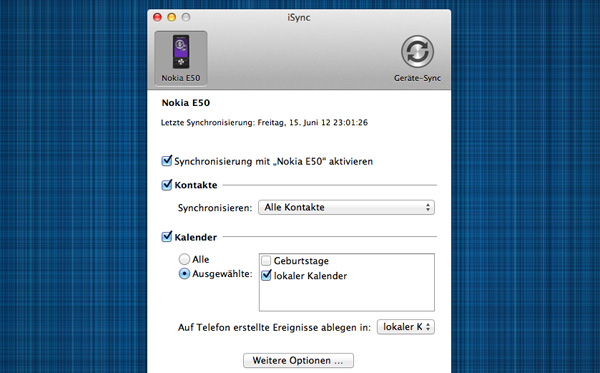Viewport: 600px width, 373px height.
Task: Select the Alle radio button
Action: point(184,259)
